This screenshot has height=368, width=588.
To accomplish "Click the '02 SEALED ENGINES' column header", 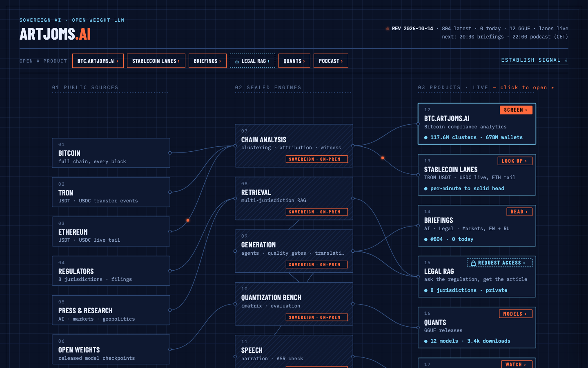I will click(x=268, y=88).
